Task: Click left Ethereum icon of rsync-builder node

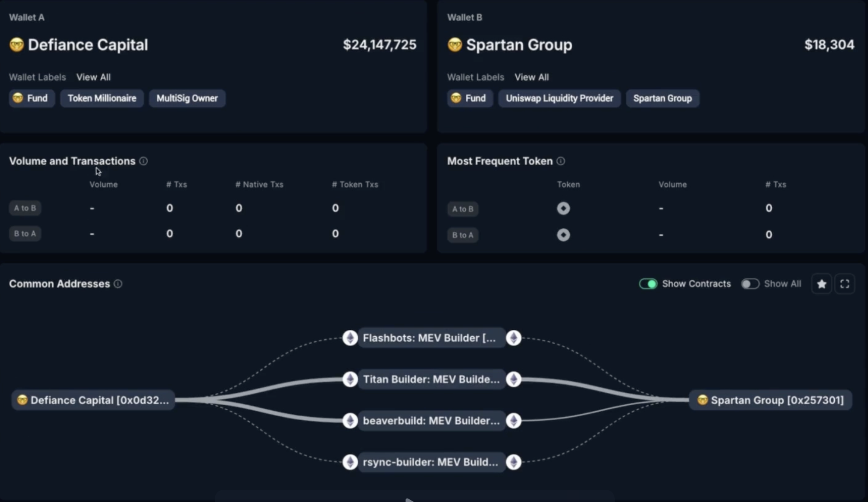Action: pos(350,462)
